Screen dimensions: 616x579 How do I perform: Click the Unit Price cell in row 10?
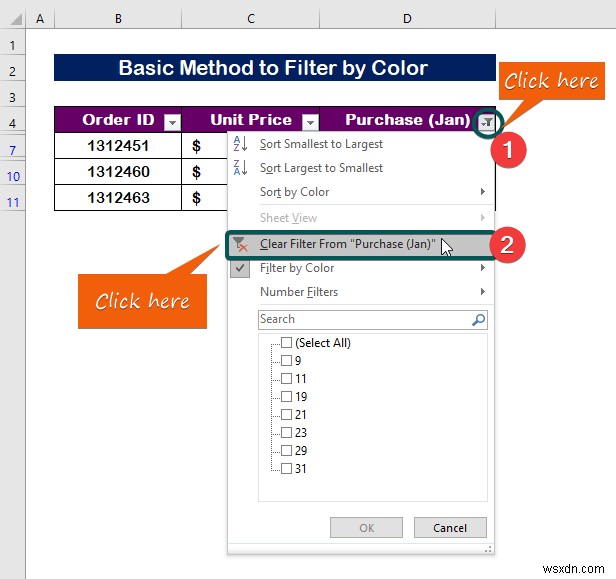point(204,172)
